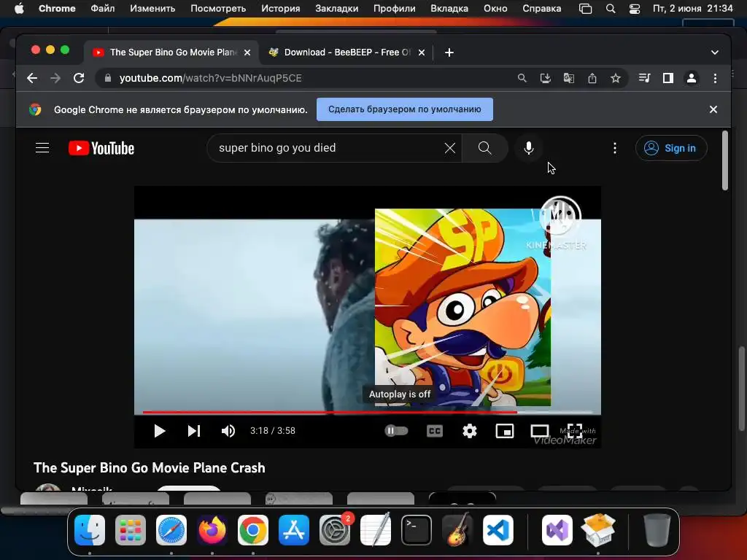Search with your voice microphone
Viewport: 747px width, 560px height.
(529, 148)
